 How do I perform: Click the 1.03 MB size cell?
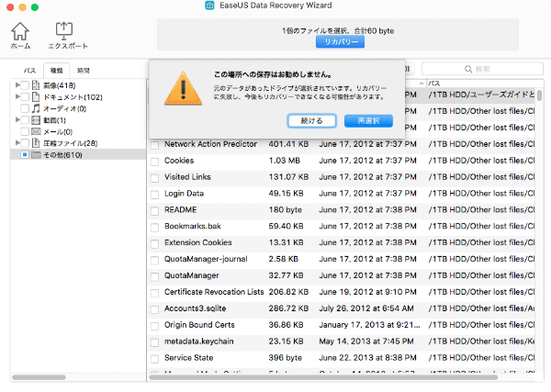point(285,161)
